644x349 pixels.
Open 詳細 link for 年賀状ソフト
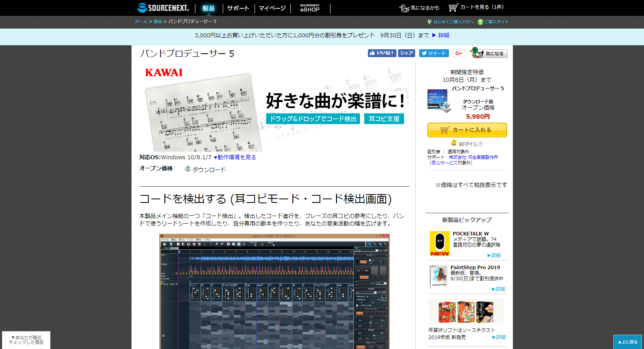pyautogui.click(x=499, y=337)
